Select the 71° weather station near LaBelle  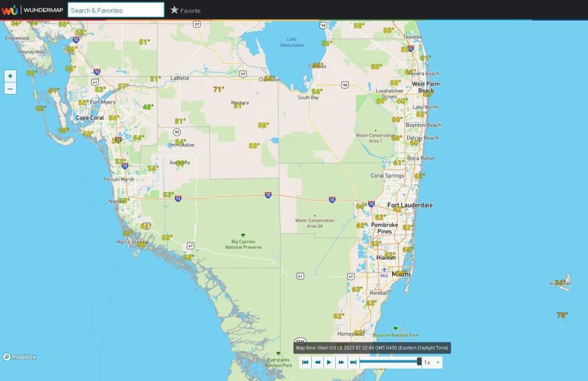[218, 89]
